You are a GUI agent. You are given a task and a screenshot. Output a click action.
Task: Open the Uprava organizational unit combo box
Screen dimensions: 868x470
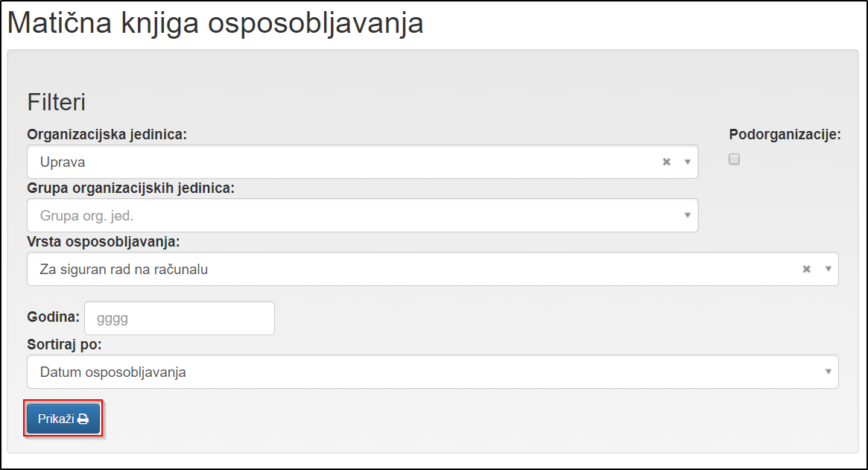tap(335, 161)
